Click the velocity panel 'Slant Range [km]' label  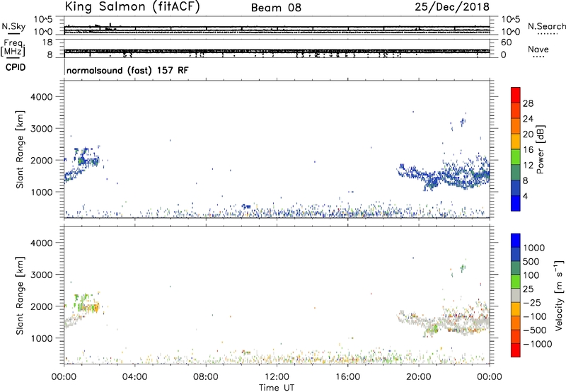tap(20, 296)
